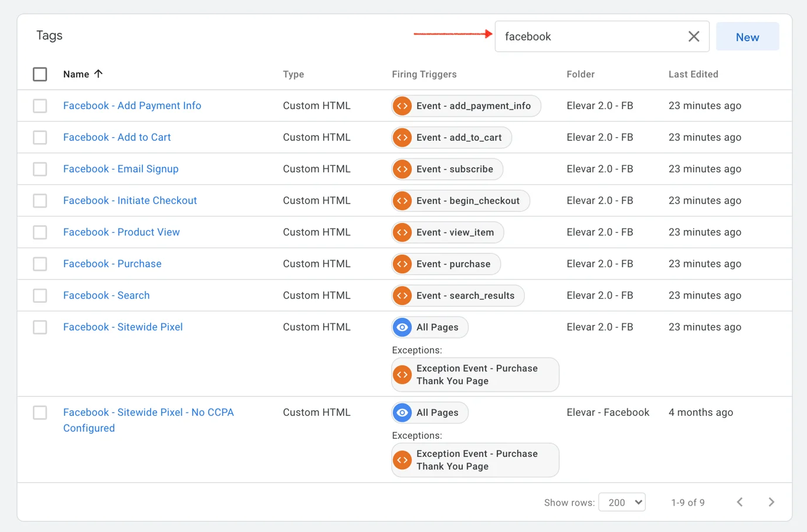Clear the facebook search with the X icon
Image resolution: width=807 pixels, height=532 pixels.
(693, 36)
